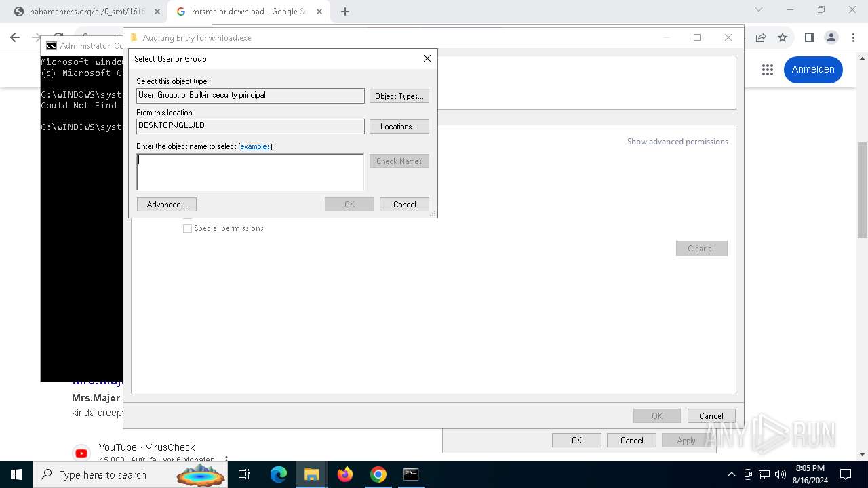
Task: Focus the object name text box
Action: (250, 172)
